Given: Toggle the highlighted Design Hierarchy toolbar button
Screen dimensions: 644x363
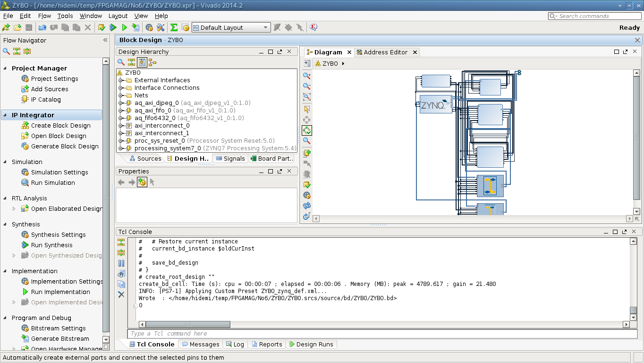Looking at the screenshot, I should [x=142, y=62].
